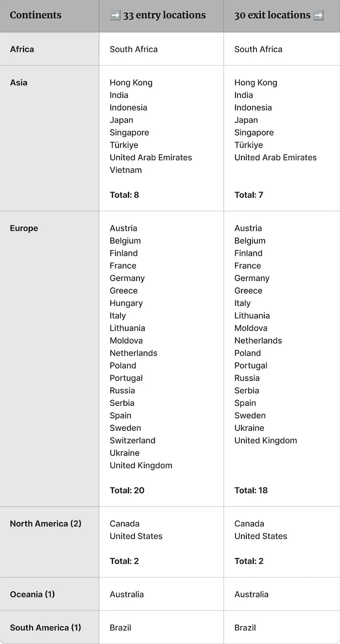Screen dimensions: 340x644
Task: Select 'Switzerland' in the entry locations column
Action: pyautogui.click(x=133, y=440)
